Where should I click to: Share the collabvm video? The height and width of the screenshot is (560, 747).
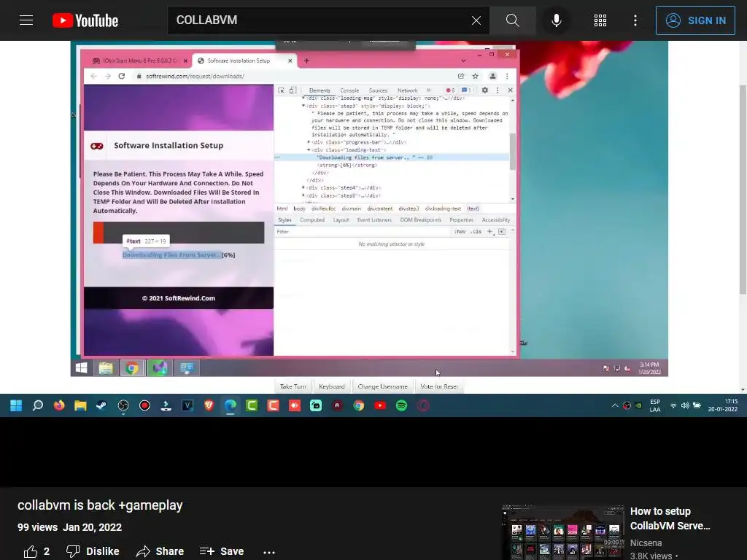click(x=160, y=551)
